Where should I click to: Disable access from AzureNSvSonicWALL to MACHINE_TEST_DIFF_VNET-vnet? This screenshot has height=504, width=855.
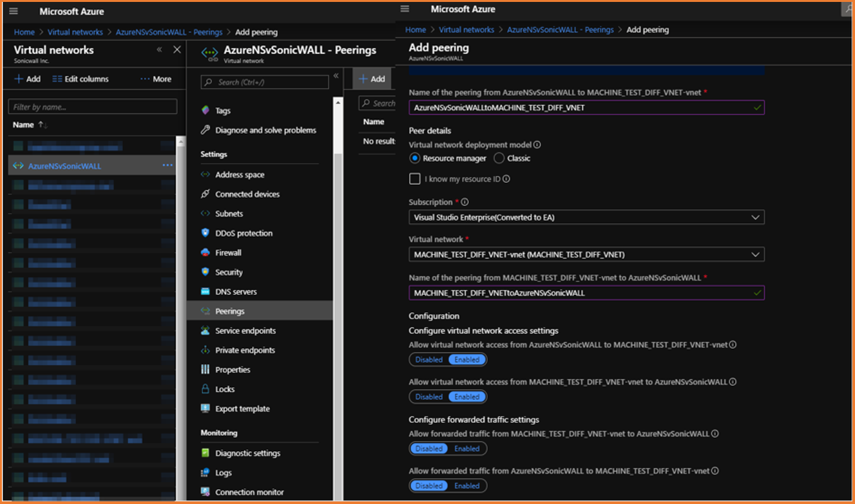click(x=429, y=360)
